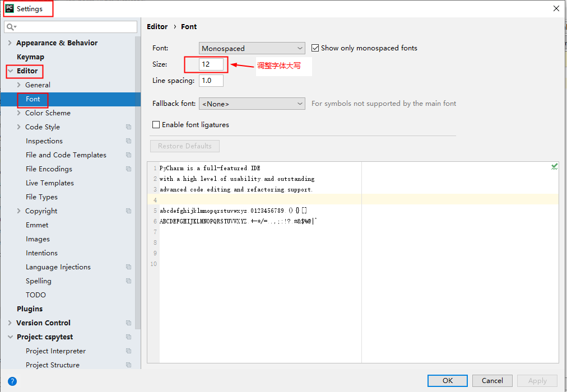Open Language Injections settings page
This screenshot has width=567, height=392.
point(58,267)
